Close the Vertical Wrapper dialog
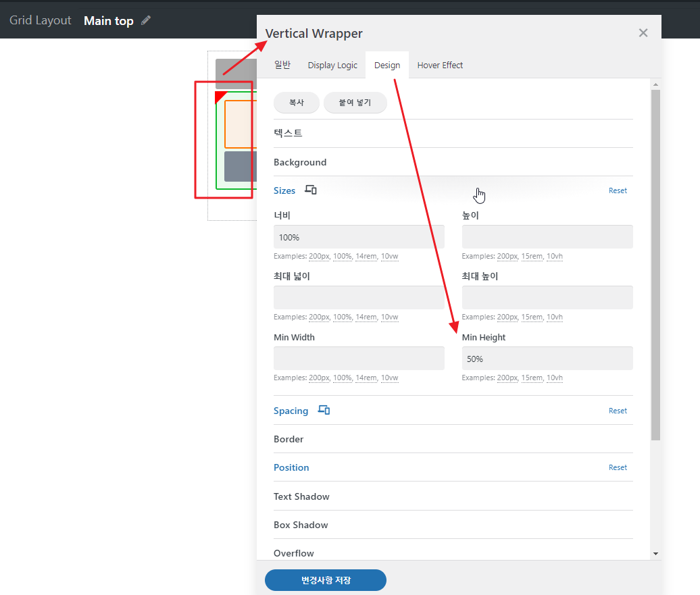 point(643,33)
